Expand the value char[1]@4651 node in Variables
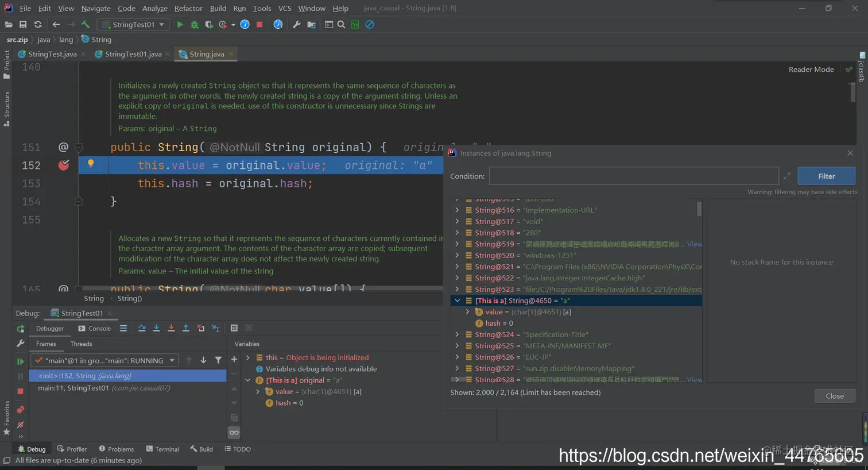Viewport: 868px width, 470px height. pyautogui.click(x=258, y=392)
